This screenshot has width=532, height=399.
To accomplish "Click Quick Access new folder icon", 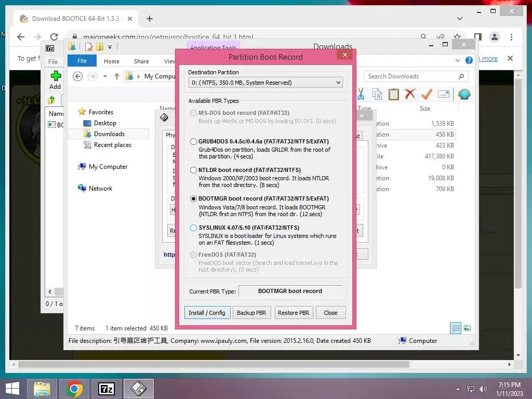I will [x=100, y=47].
